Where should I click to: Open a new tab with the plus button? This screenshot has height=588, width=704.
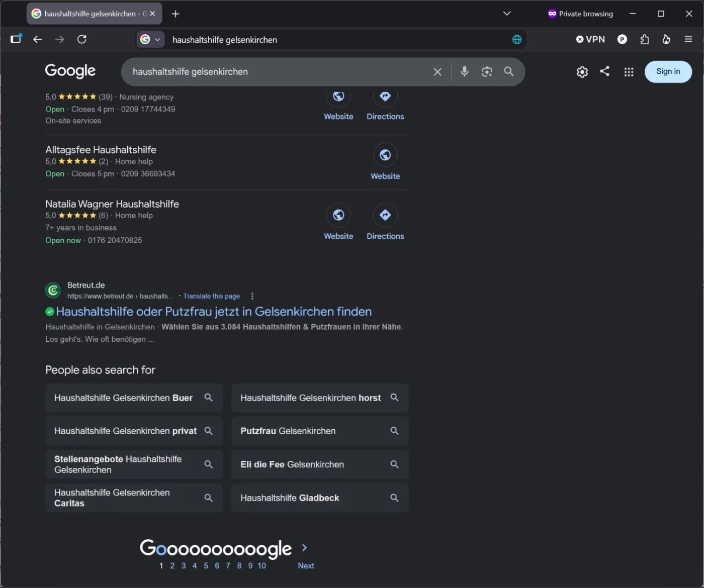point(175,14)
